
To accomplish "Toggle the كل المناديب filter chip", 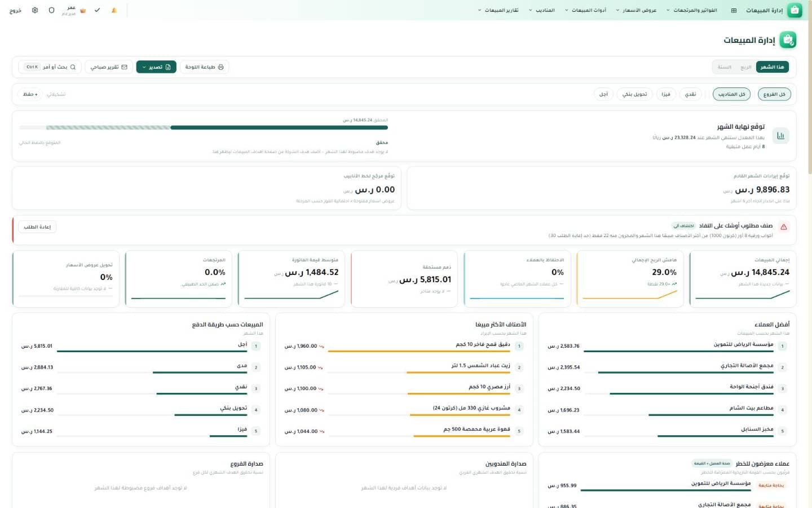I will click(x=731, y=94).
